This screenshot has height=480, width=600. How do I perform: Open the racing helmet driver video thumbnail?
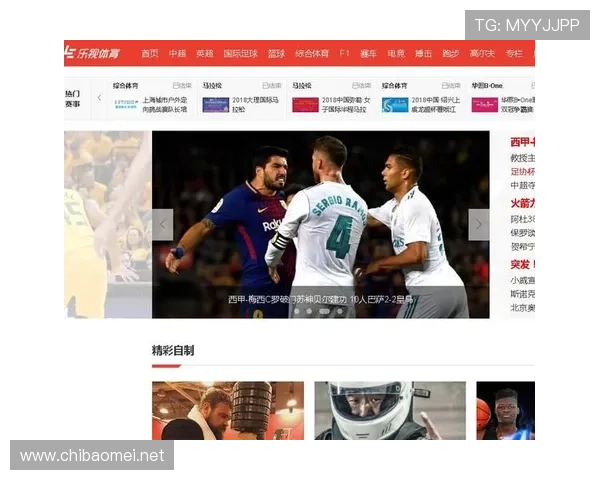389,410
